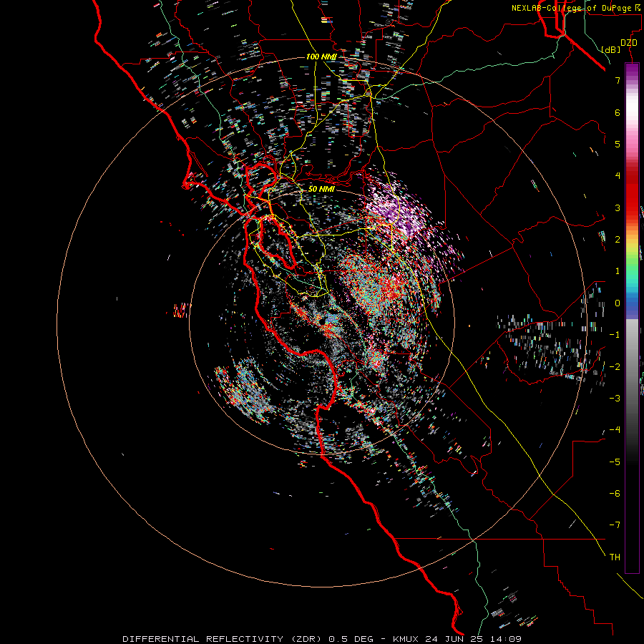Click the "4" value on the color scale

tap(618, 176)
